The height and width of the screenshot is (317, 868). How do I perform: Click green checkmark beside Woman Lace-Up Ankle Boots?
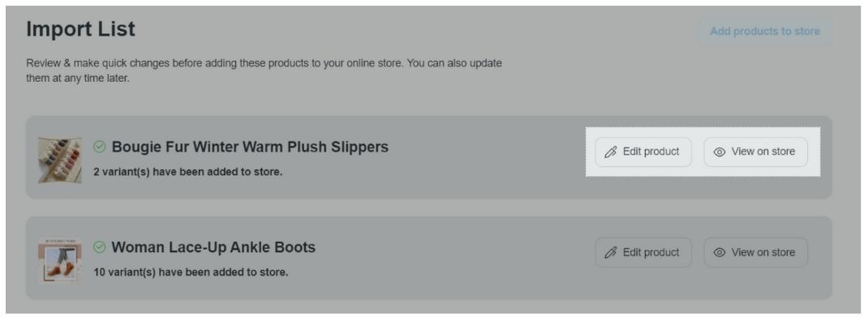tap(100, 246)
